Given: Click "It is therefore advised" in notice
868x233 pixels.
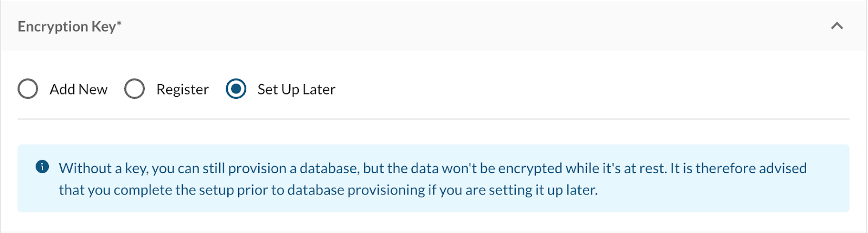Looking at the screenshot, I should (x=738, y=168).
